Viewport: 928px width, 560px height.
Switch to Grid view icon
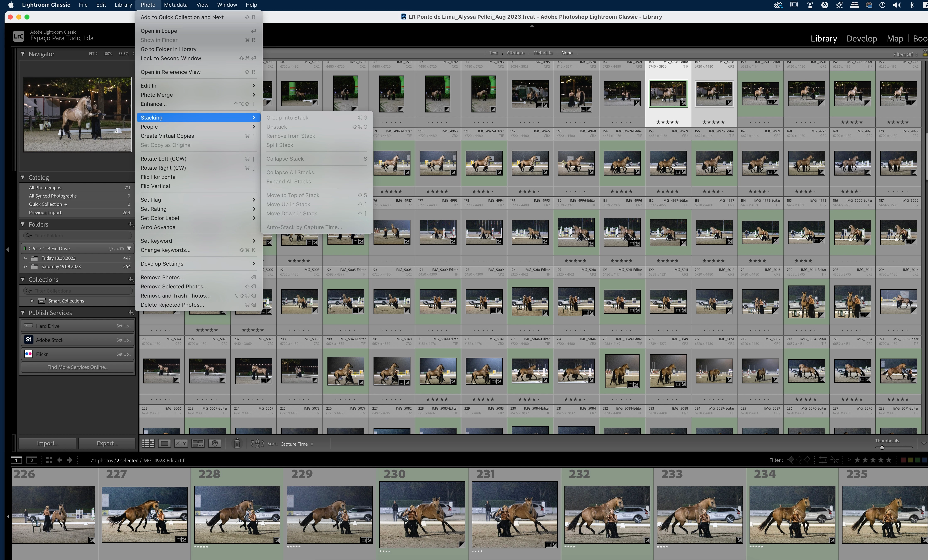coord(148,444)
